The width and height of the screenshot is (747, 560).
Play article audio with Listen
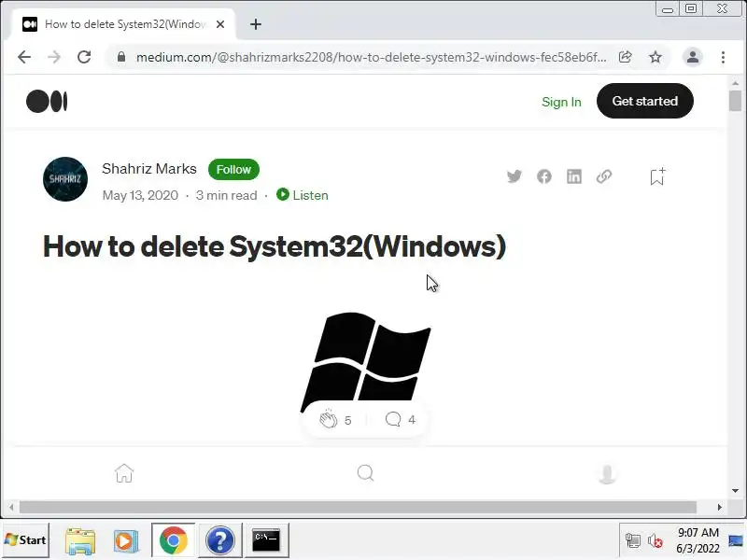pos(302,195)
